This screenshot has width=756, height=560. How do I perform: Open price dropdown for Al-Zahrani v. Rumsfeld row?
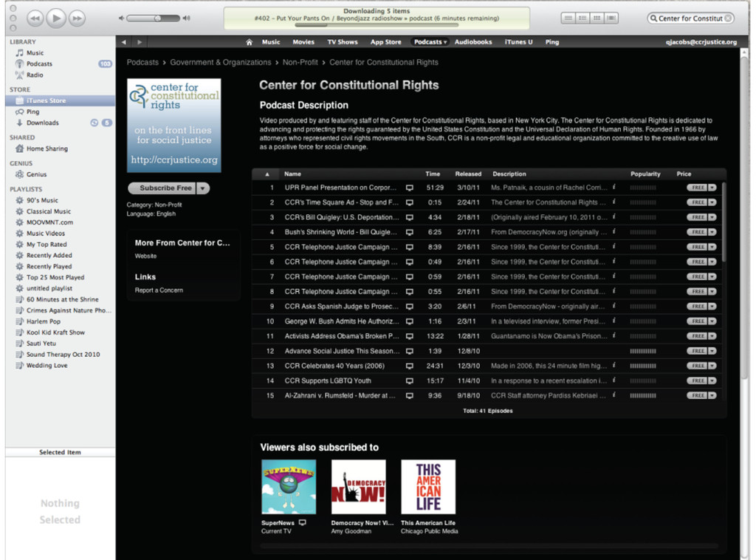712,395
